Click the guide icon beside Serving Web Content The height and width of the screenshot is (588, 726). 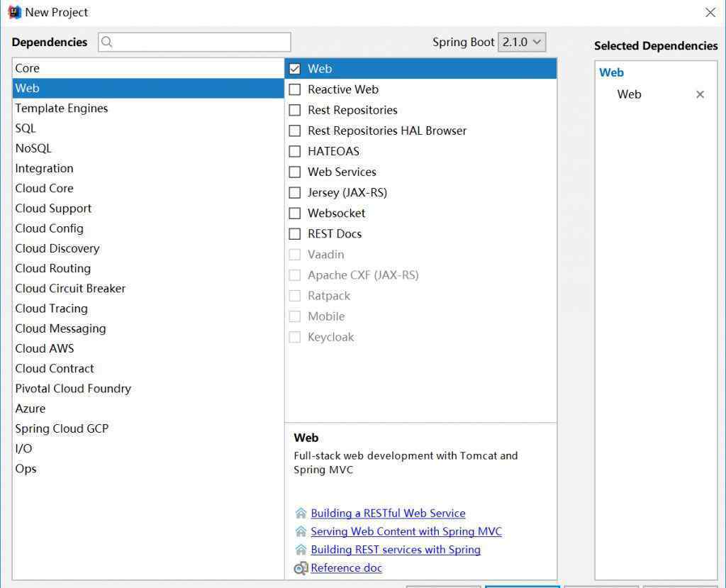tap(301, 531)
